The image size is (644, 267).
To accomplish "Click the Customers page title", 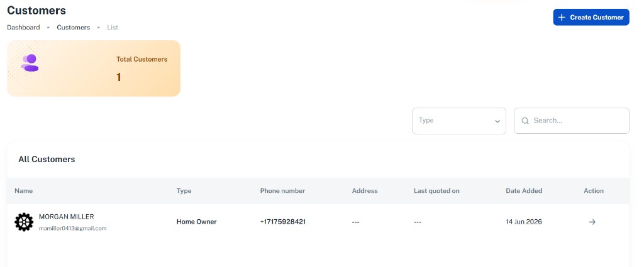I will point(36,10).
